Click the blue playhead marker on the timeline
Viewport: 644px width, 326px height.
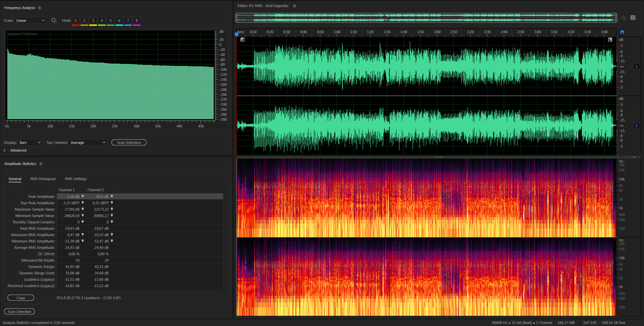(x=237, y=34)
